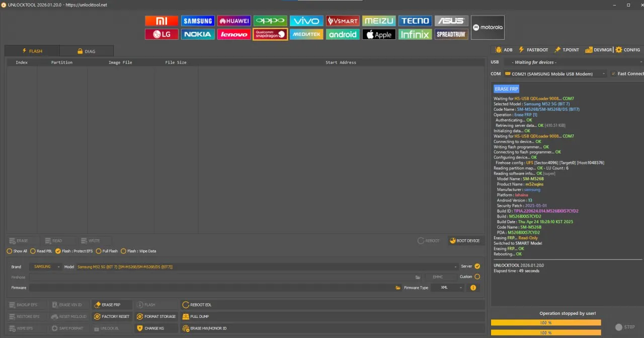Expand the Brand dropdown showing SAMSUNG

point(45,266)
